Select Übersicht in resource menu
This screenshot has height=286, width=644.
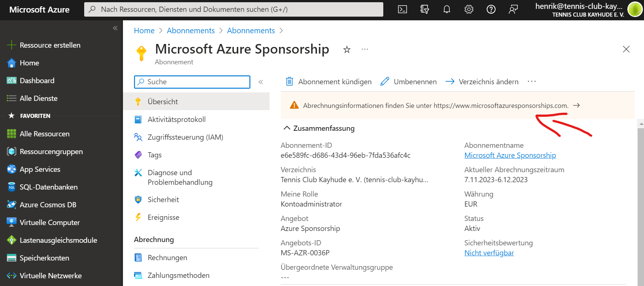point(196,102)
